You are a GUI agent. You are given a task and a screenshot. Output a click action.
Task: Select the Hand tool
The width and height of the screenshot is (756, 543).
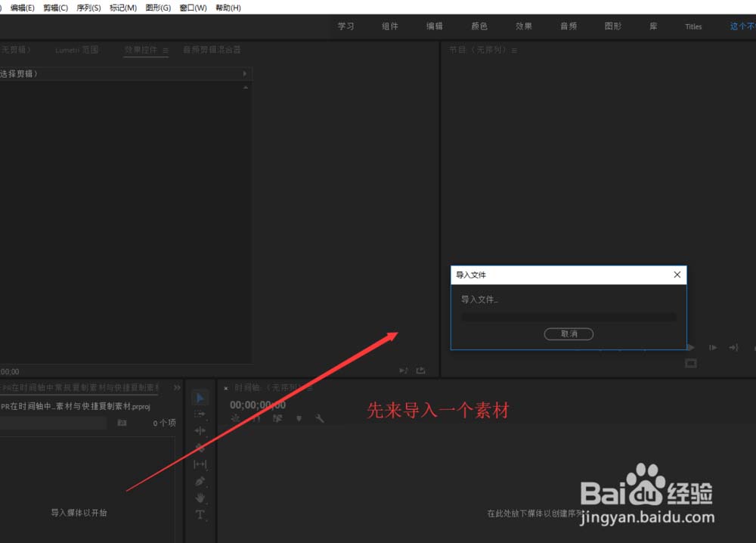200,498
